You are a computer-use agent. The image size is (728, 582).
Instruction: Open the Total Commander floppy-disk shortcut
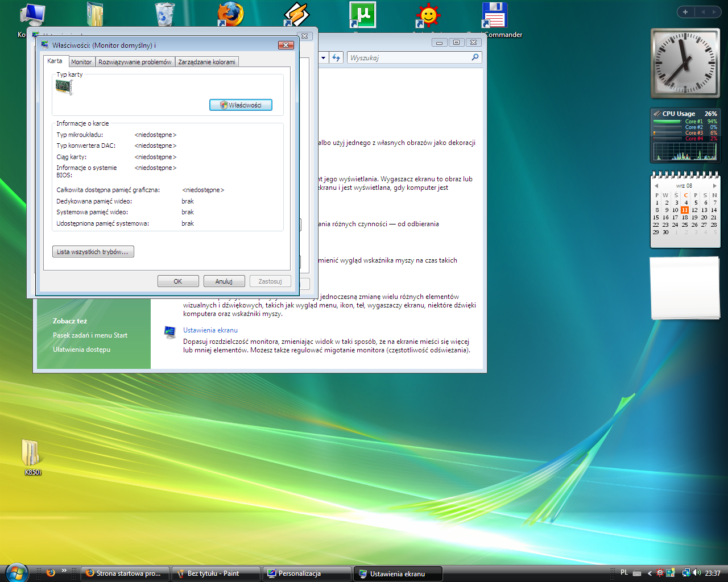tap(494, 15)
